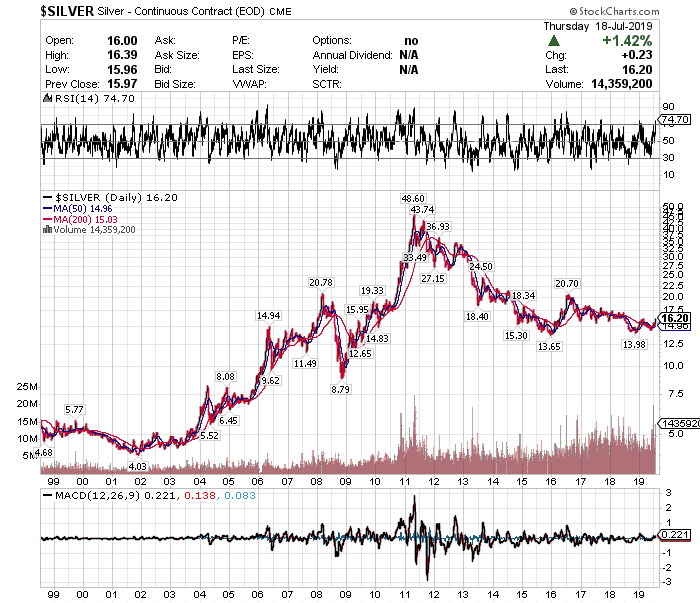
Task: Click the 20.78 peak label near 2008
Action: (321, 283)
